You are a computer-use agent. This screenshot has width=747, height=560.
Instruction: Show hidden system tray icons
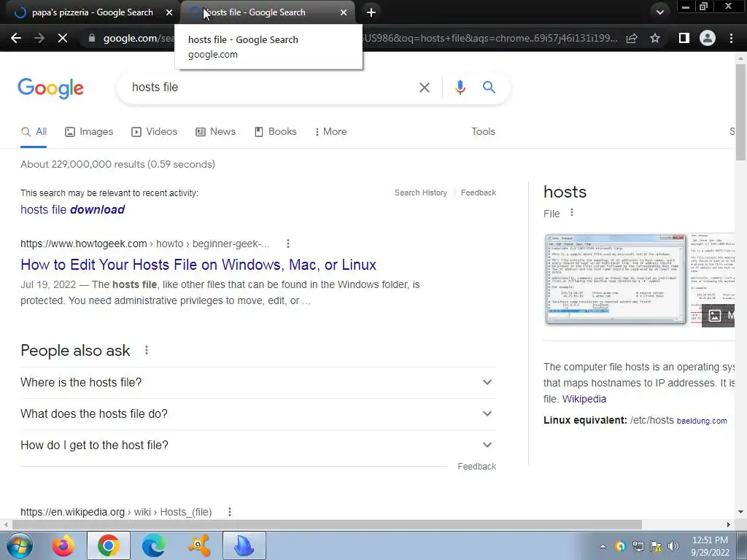tap(603, 546)
